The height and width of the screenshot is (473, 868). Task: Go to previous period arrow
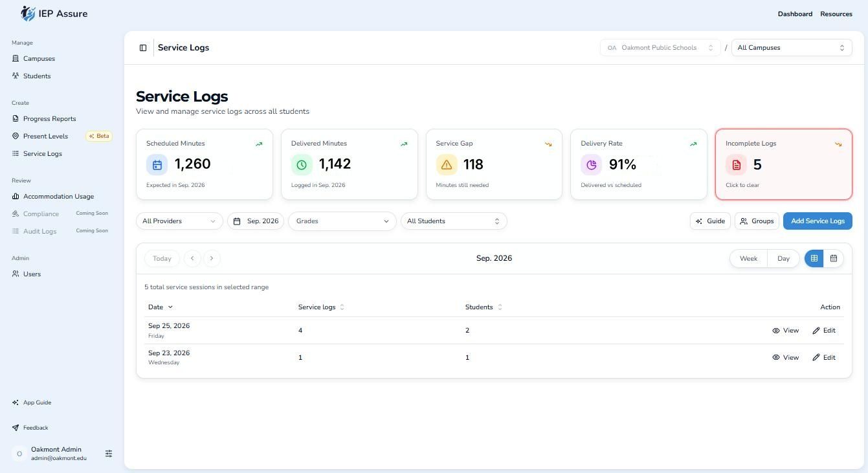192,258
